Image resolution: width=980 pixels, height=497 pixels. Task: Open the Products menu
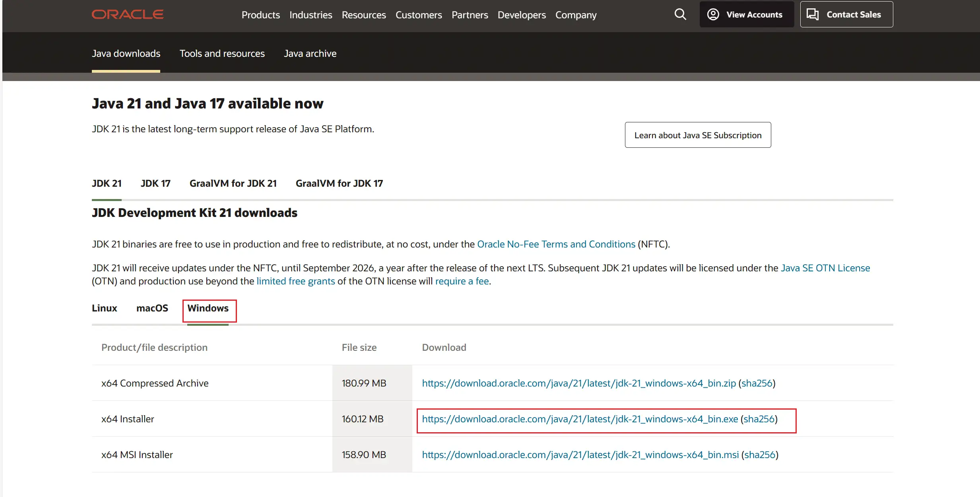[260, 15]
